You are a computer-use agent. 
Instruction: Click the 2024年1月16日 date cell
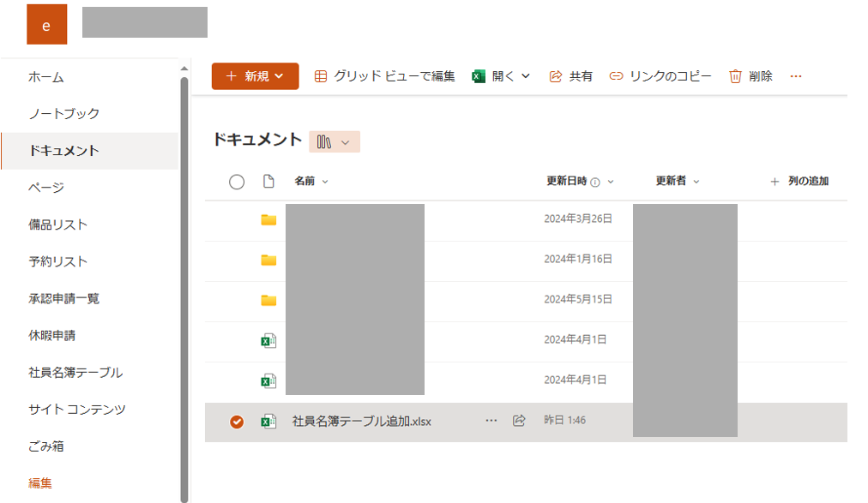(x=578, y=260)
